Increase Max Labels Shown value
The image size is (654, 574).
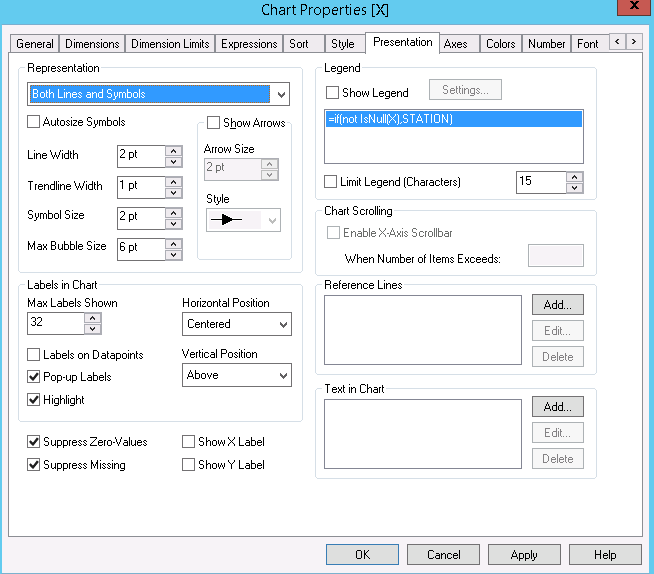(92, 318)
